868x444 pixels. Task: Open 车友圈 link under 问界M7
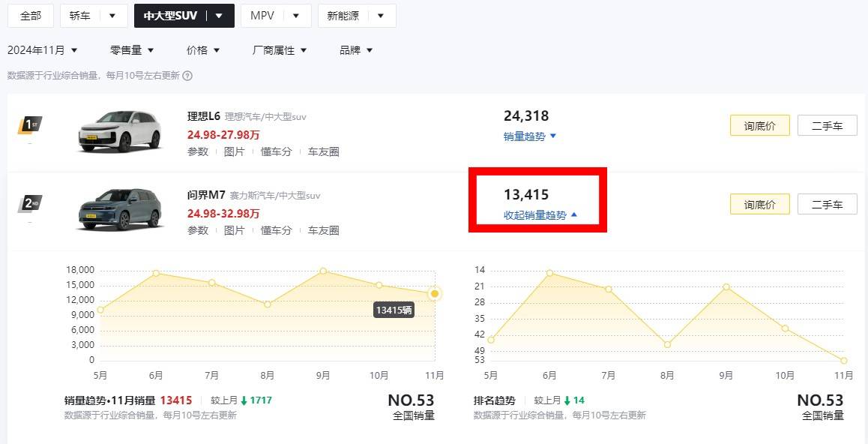coord(323,230)
